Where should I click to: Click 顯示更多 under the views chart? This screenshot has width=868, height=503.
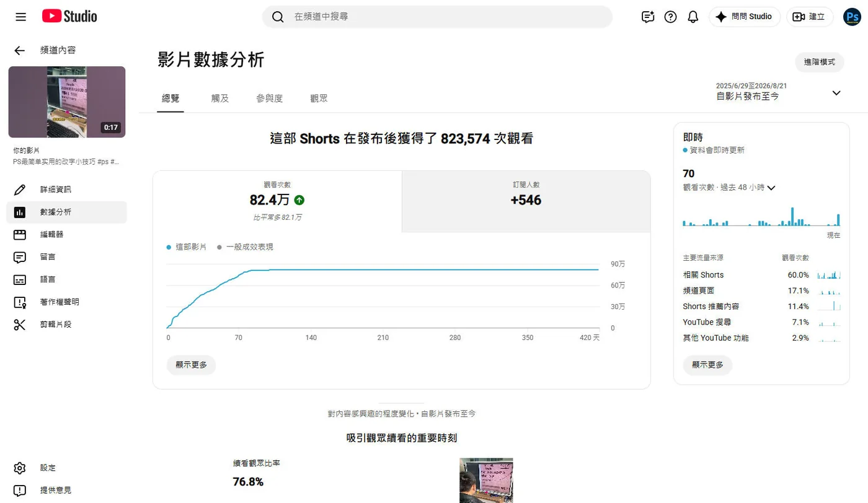point(191,365)
